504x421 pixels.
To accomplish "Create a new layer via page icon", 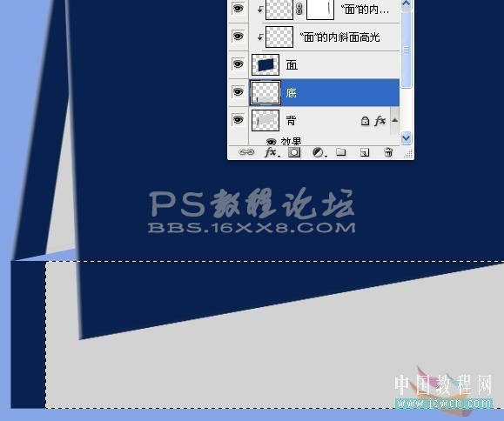I will pos(365,152).
